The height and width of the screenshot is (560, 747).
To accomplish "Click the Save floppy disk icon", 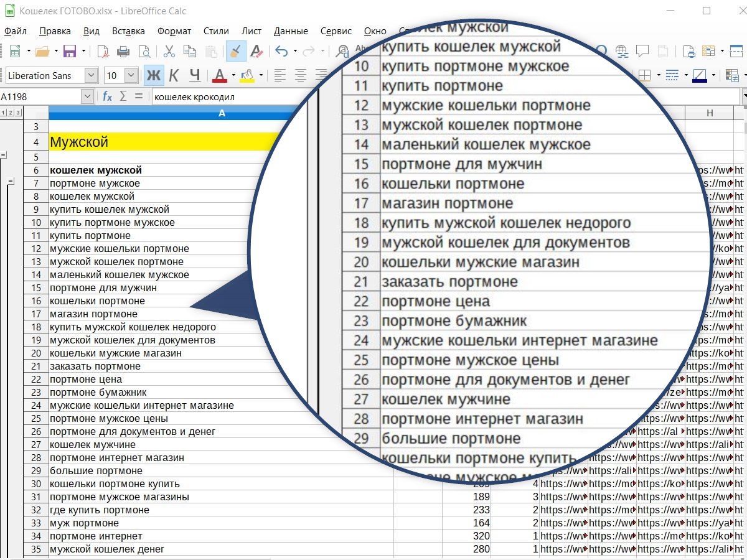I will pos(70,51).
